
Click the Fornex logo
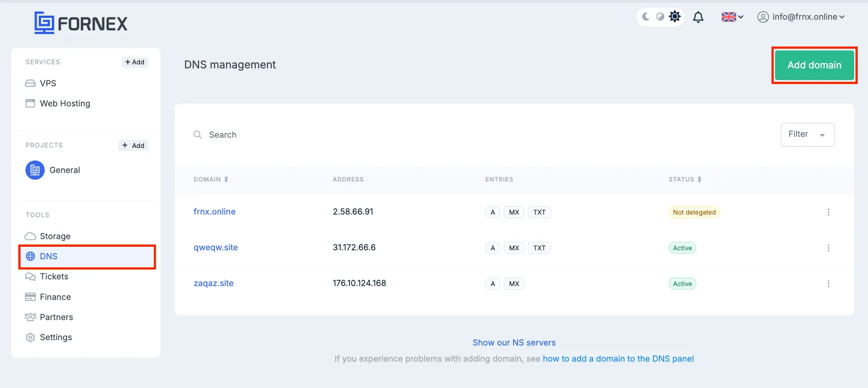pyautogui.click(x=81, y=23)
